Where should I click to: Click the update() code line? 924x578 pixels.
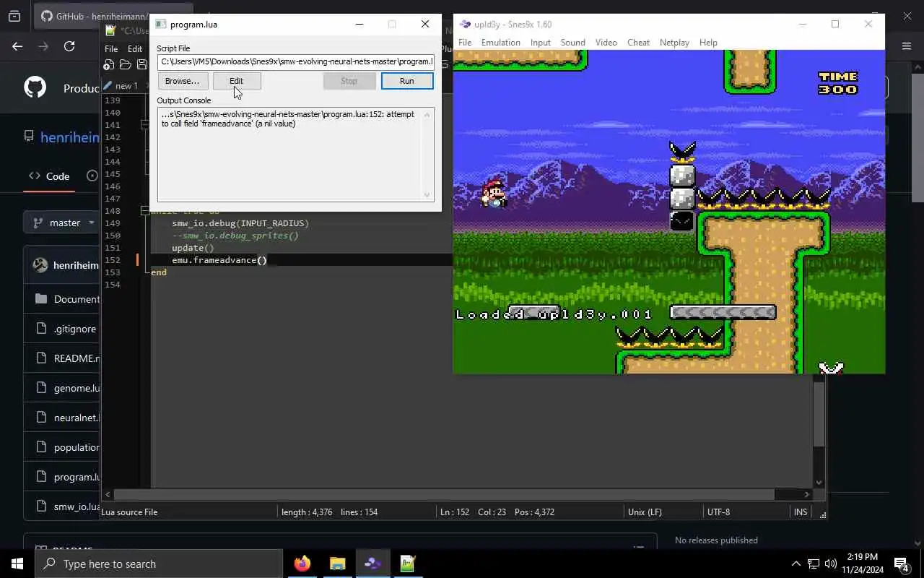coord(193,248)
